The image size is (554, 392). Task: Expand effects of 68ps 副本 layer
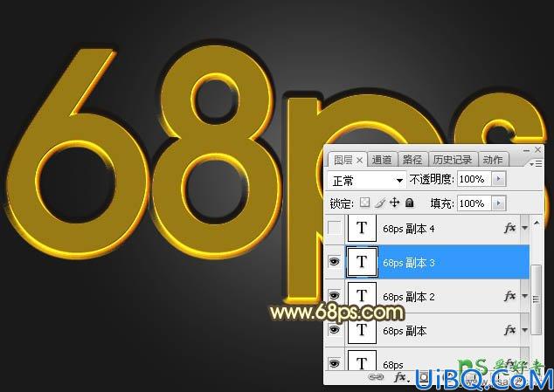click(x=524, y=330)
